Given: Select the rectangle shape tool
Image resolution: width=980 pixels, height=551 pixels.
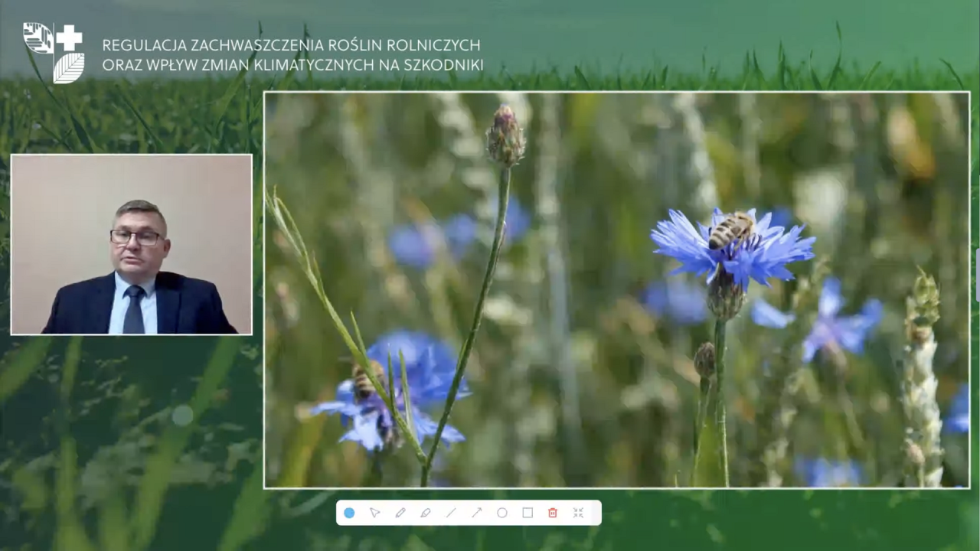Looking at the screenshot, I should 528,513.
